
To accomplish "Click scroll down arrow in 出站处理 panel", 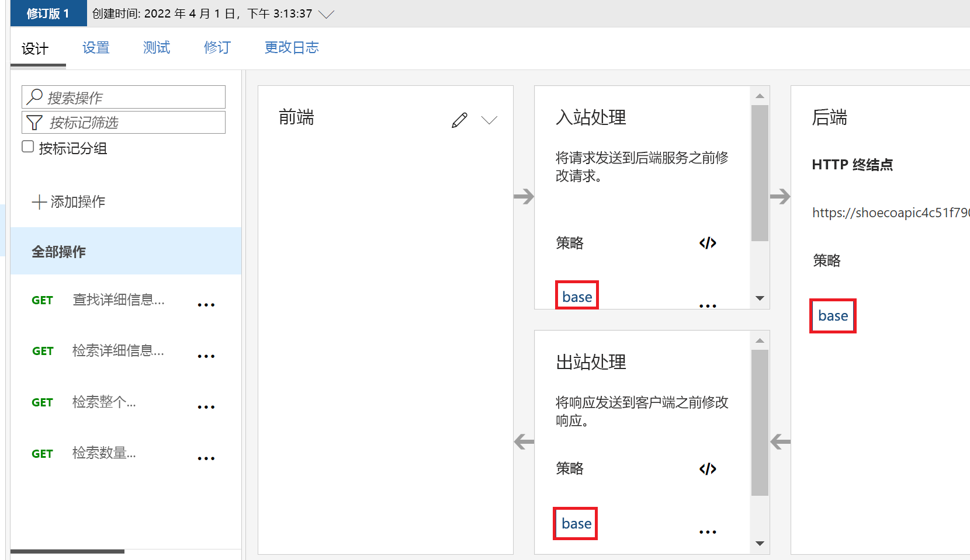I will (760, 543).
